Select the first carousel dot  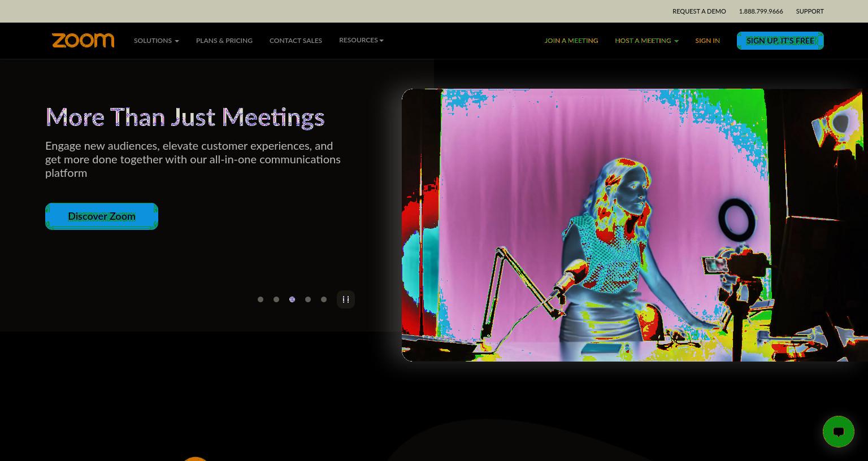tap(261, 299)
